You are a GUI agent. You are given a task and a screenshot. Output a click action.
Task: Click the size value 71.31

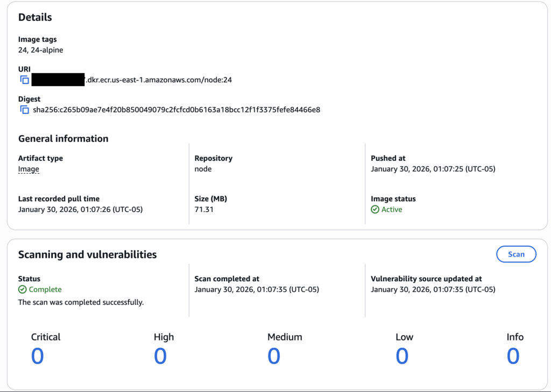coord(204,209)
